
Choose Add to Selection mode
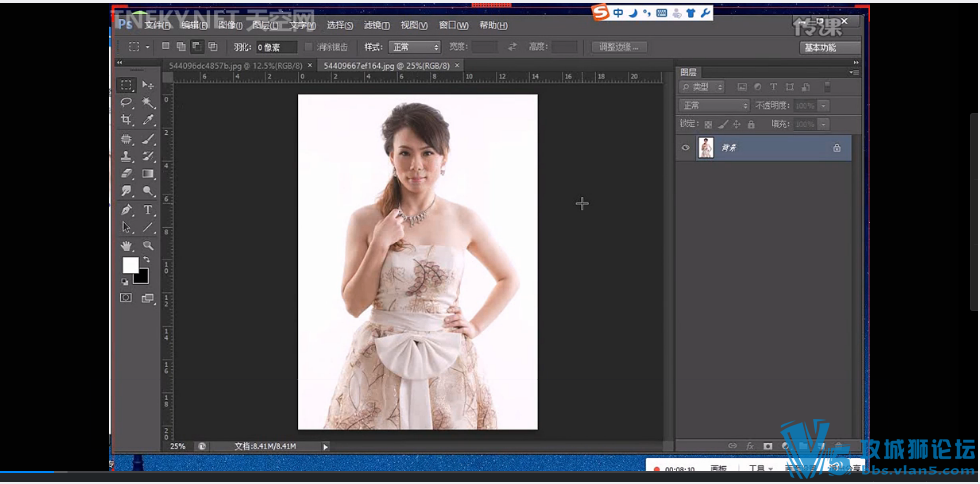click(181, 46)
